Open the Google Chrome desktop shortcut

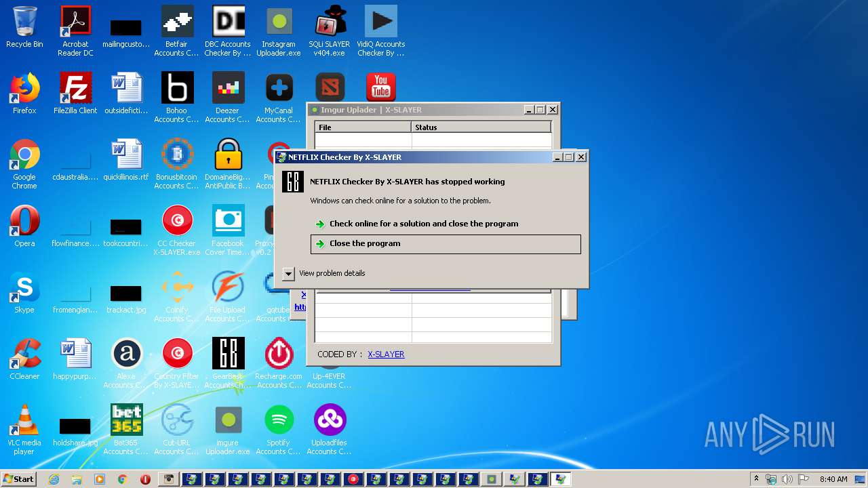tap(24, 163)
